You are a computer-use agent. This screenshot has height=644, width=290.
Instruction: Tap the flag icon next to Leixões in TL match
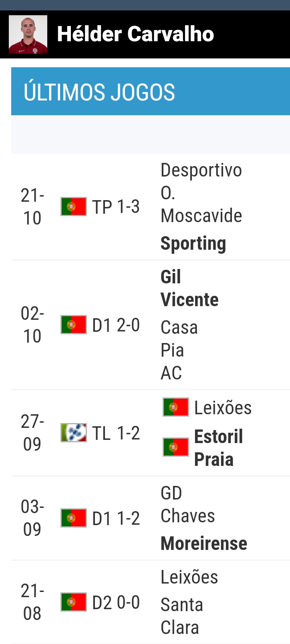coord(176,407)
